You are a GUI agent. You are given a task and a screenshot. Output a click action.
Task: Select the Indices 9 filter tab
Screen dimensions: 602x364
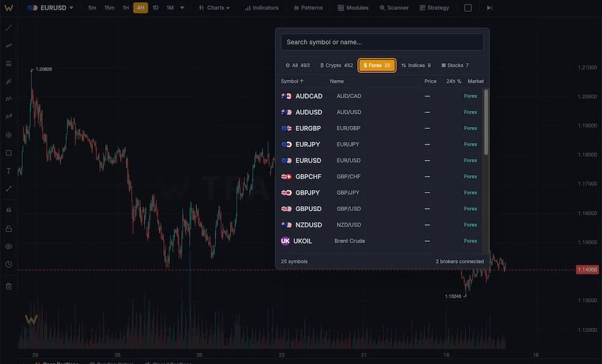point(416,66)
